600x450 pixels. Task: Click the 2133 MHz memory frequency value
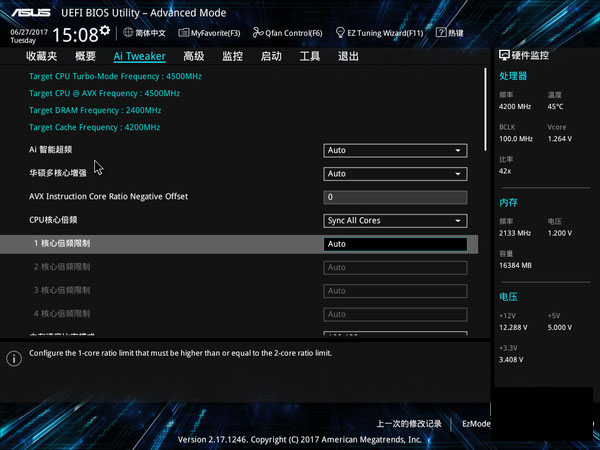(x=515, y=233)
